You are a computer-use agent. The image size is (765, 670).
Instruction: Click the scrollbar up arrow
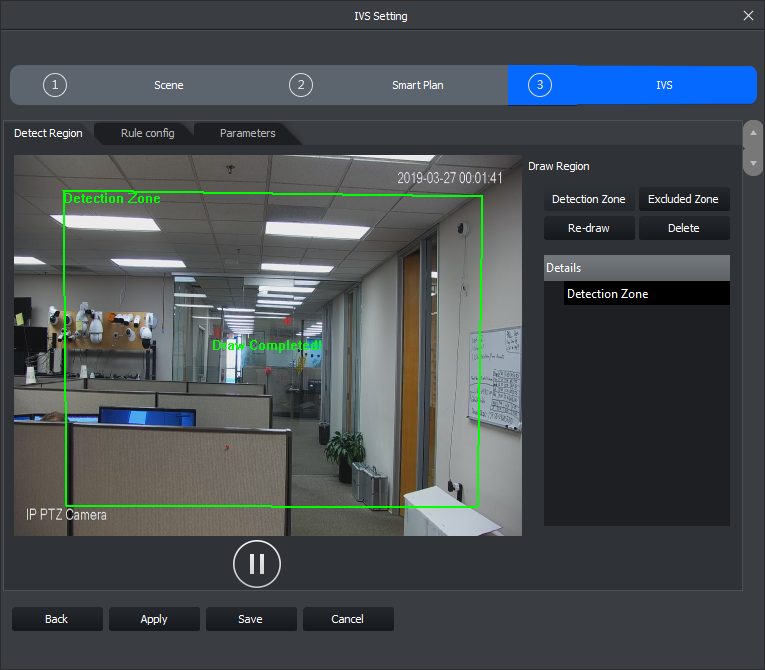coord(753,133)
